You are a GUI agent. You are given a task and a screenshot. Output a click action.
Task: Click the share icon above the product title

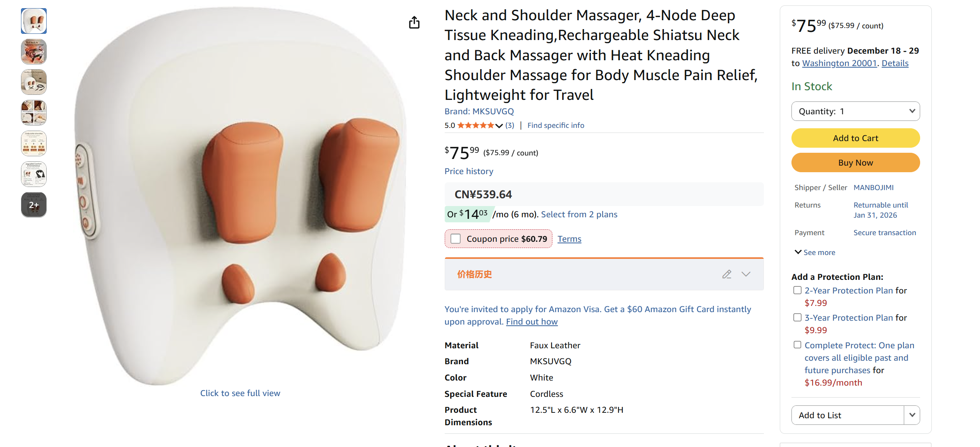click(414, 23)
